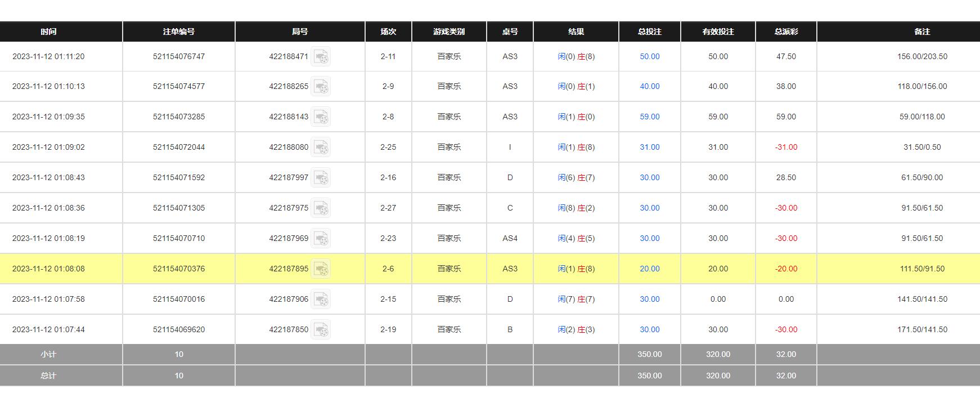980x402 pixels.
Task: Click the 时间 column header
Action: [48, 32]
